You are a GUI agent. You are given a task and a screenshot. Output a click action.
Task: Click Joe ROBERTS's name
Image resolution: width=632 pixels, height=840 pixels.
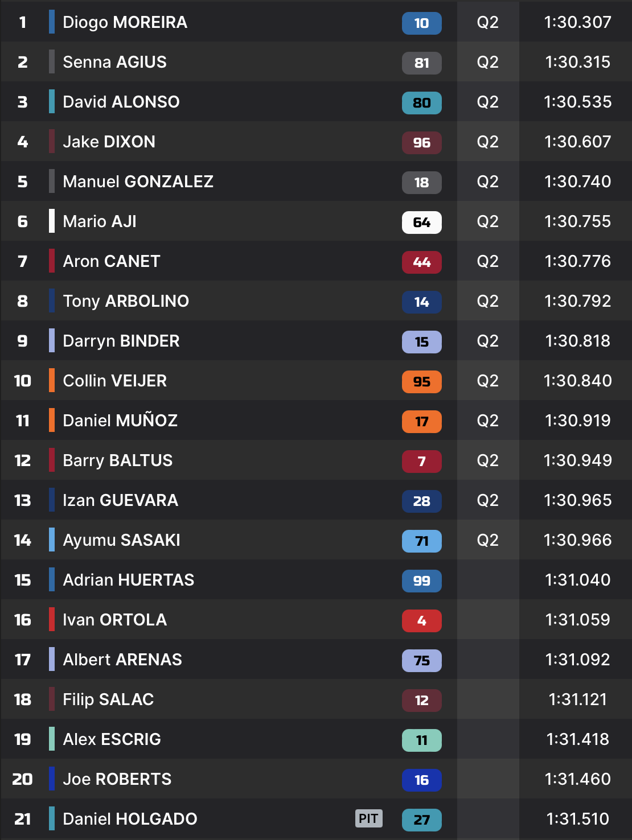coord(117,779)
